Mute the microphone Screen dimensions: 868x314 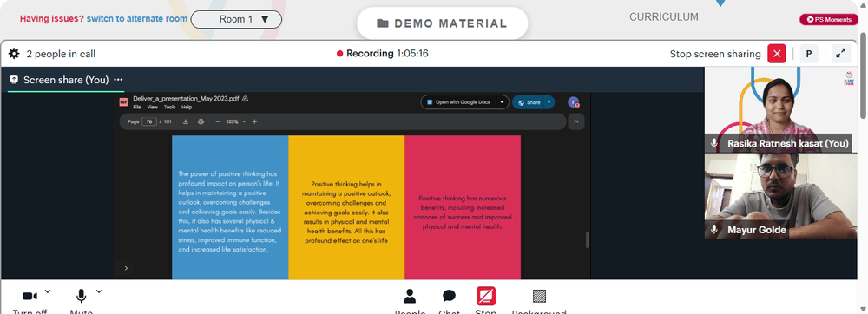point(81,297)
